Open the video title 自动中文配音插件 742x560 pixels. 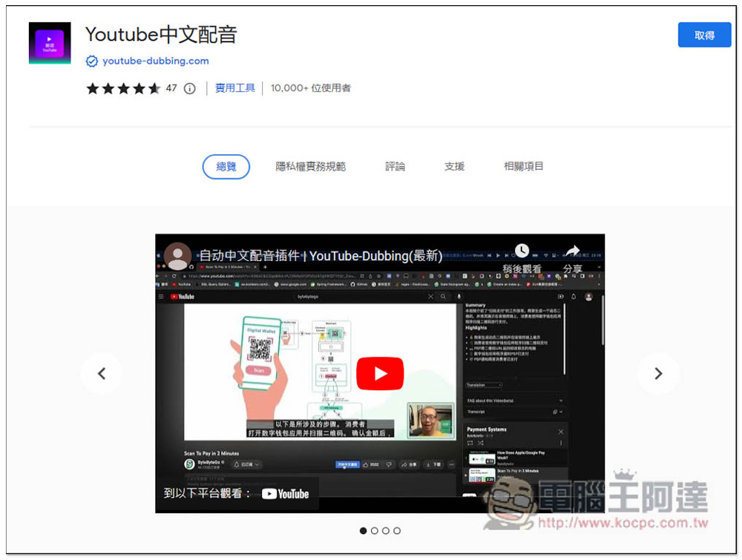(321, 256)
